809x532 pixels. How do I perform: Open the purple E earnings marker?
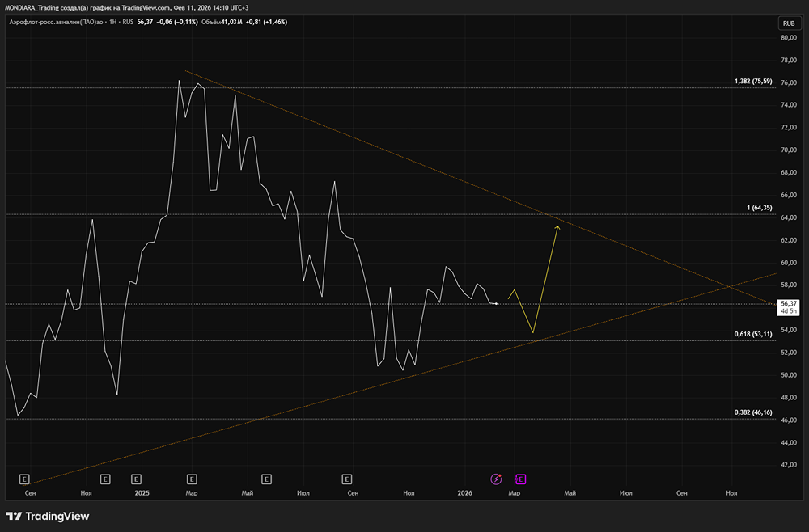point(520,479)
